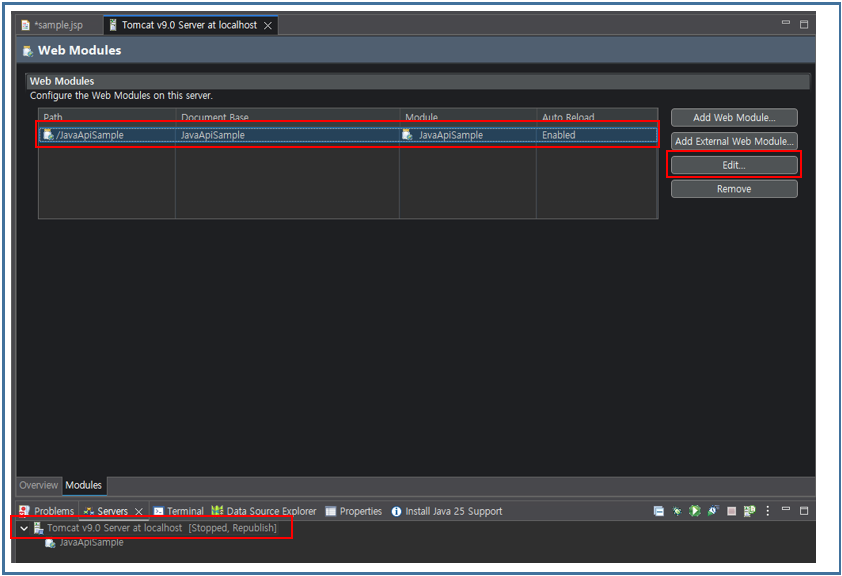
Task: Click the Edit button for the selected module
Action: pyautogui.click(x=733, y=165)
